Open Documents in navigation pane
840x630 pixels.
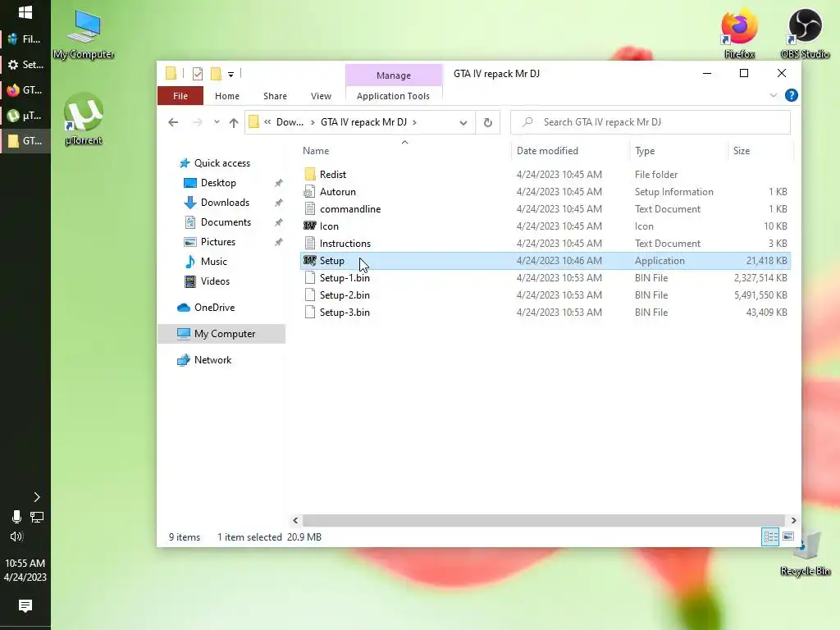(226, 221)
